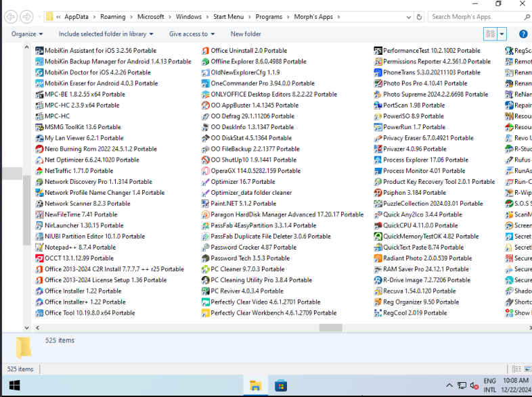Navigate to the Programs breadcrumb

coord(269,17)
